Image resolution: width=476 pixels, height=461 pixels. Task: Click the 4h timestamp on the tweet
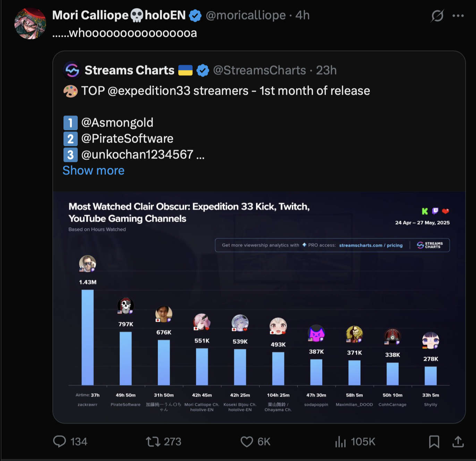[x=303, y=15]
